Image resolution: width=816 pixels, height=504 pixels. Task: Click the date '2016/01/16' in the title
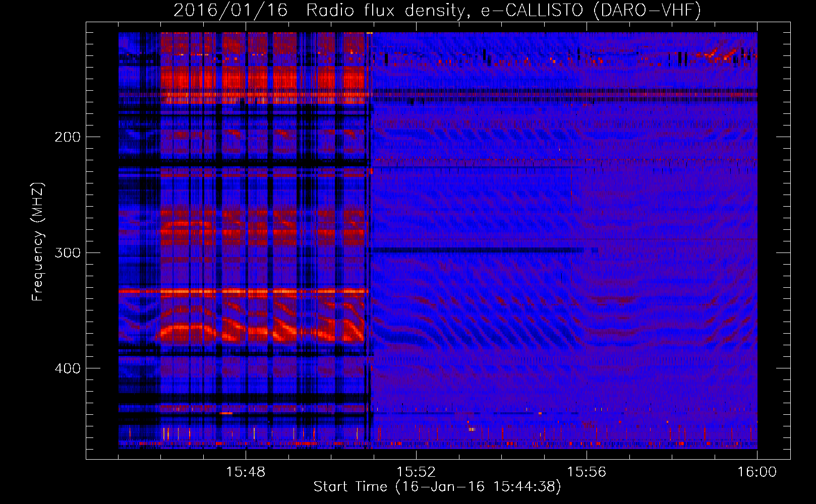coord(230,11)
